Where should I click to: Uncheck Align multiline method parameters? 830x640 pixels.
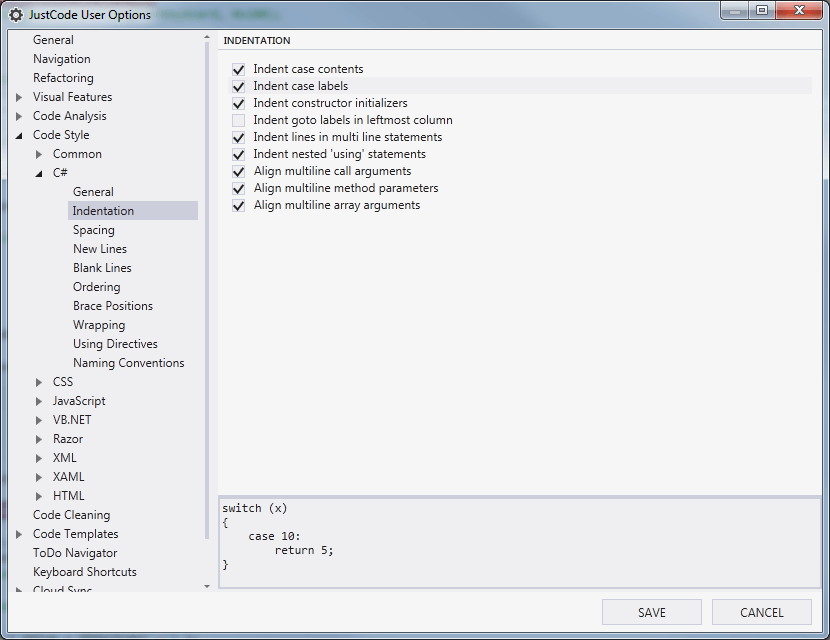(x=239, y=188)
